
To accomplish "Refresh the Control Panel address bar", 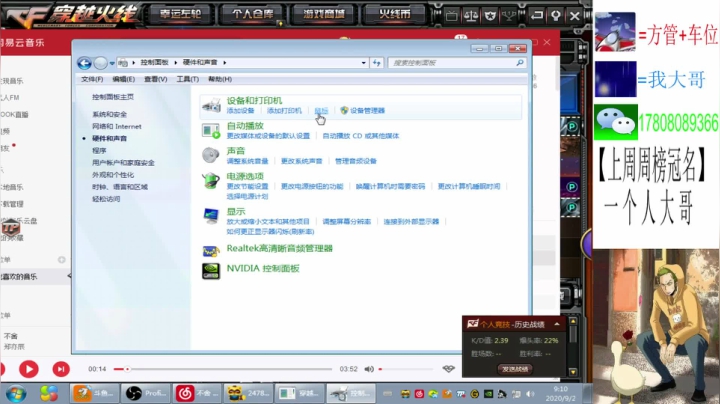I will point(377,63).
